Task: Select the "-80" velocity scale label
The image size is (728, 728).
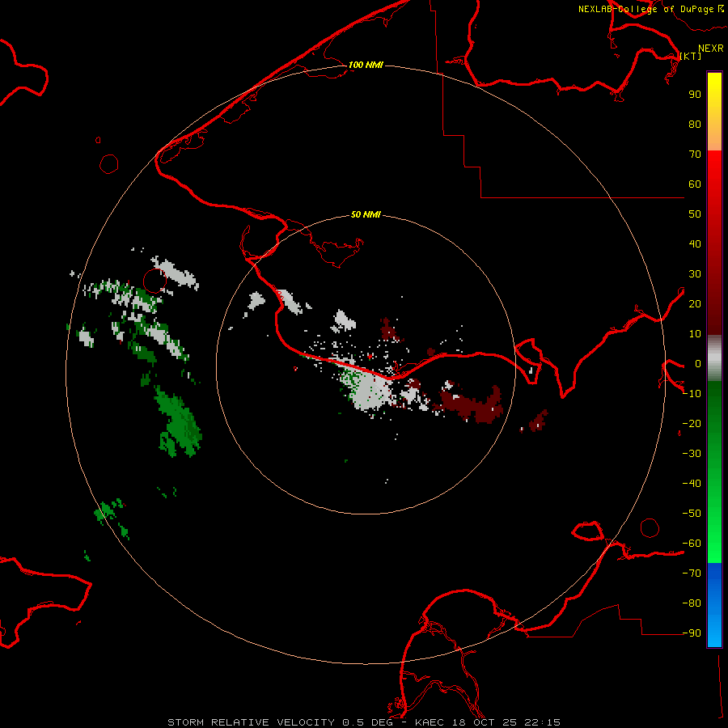Action: point(692,603)
